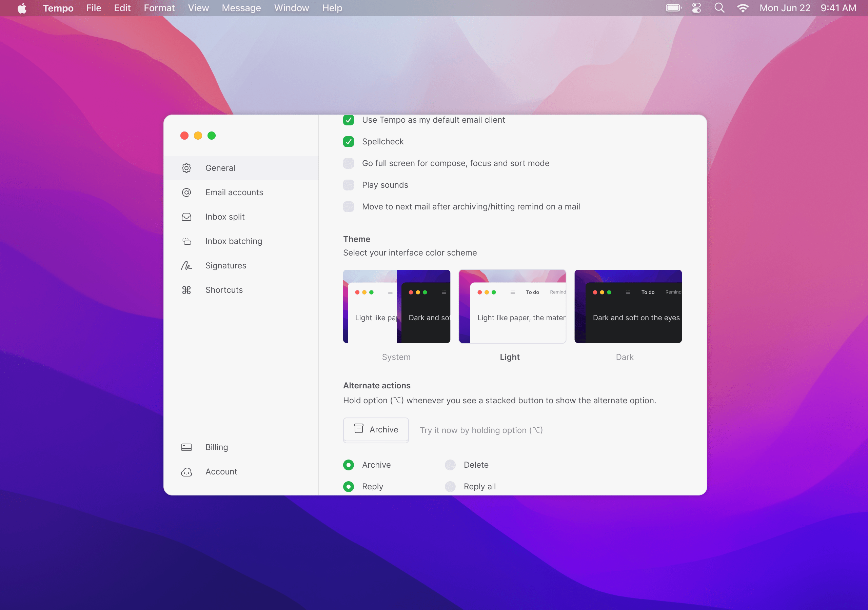868x610 pixels.
Task: Open the Edit menu
Action: tap(122, 8)
